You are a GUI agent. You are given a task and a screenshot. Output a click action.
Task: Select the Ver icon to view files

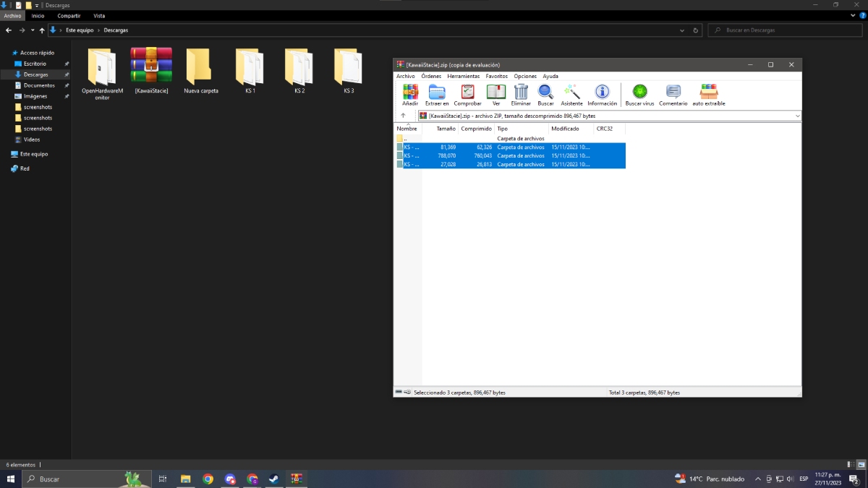495,93
